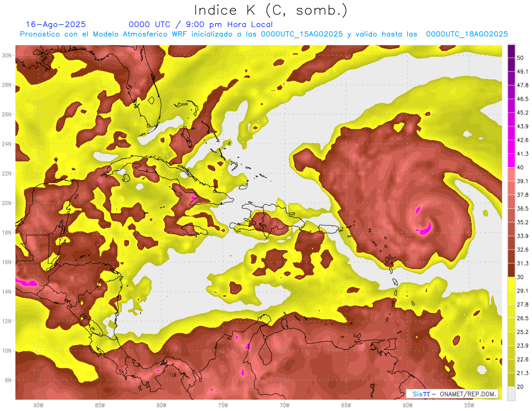Image resolution: width=532 pixels, height=411 pixels.
Task: Click the "18N" latitude label
Action: click(x=7, y=232)
